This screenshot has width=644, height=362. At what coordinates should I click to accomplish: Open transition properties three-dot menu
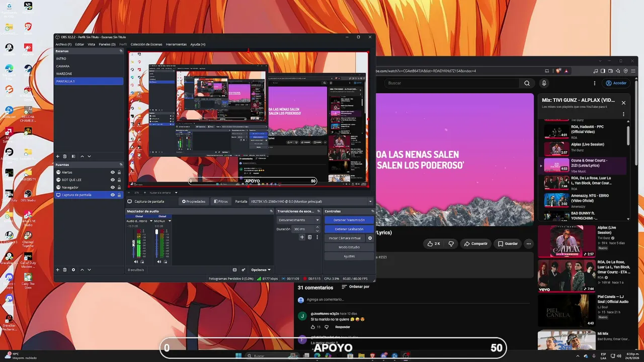tap(317, 237)
